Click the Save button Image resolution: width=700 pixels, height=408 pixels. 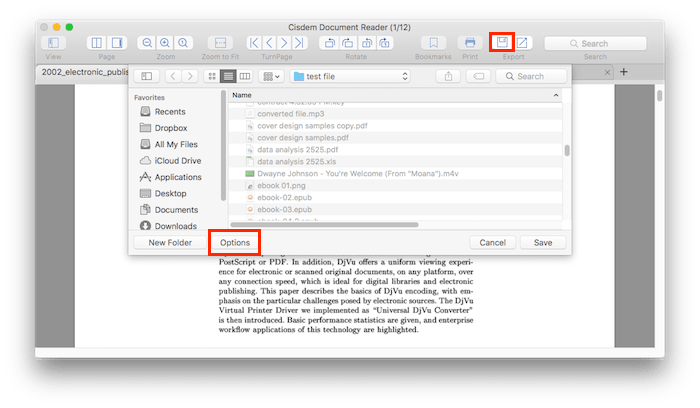point(543,242)
